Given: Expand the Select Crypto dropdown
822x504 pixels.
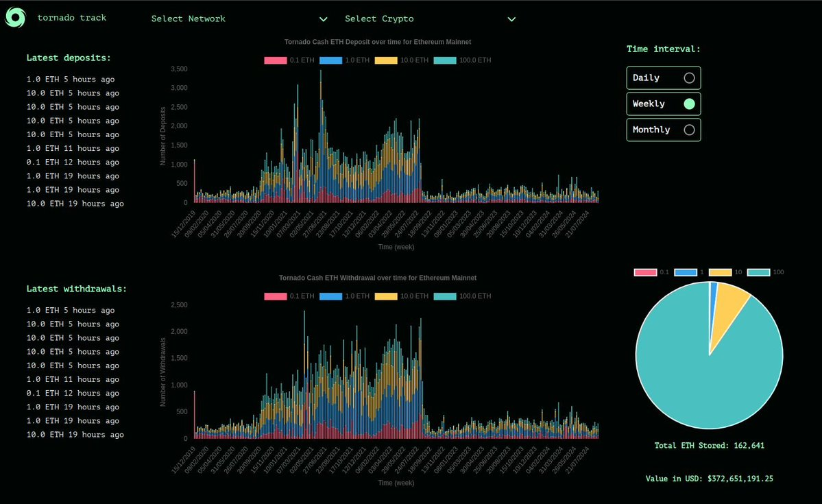Looking at the screenshot, I should click(x=430, y=19).
